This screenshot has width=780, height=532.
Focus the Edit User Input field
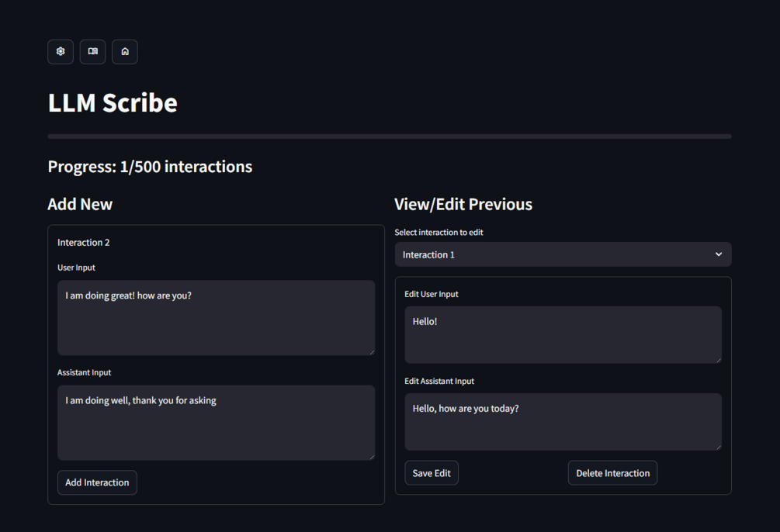563,334
